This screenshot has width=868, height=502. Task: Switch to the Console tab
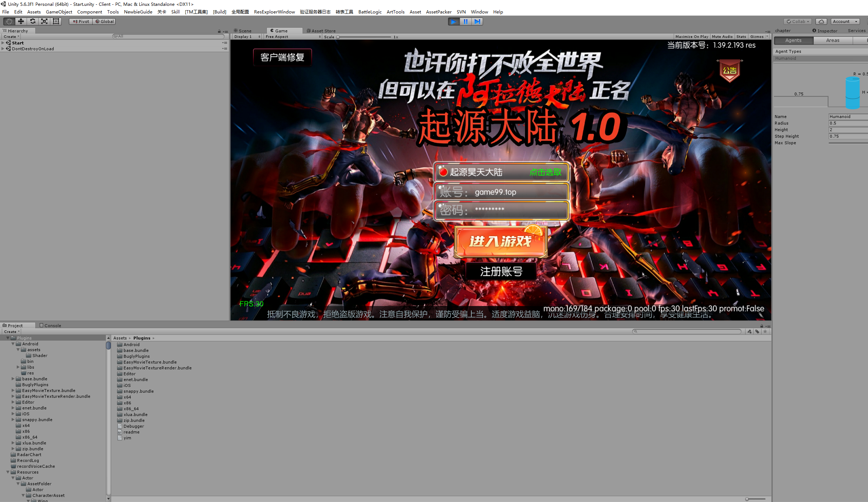(50, 325)
